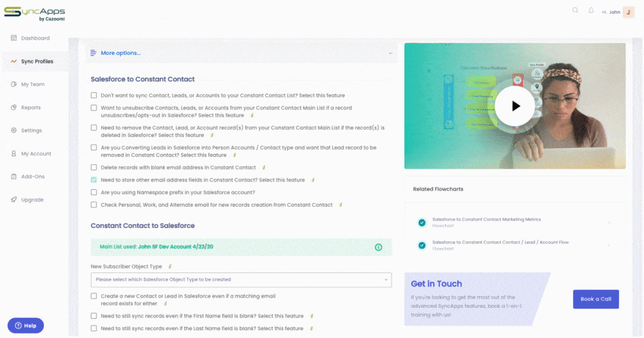Screen dimensions: 644x338
Task: Expand chevron on Marketing Metrics flowchart row
Action: (609, 223)
